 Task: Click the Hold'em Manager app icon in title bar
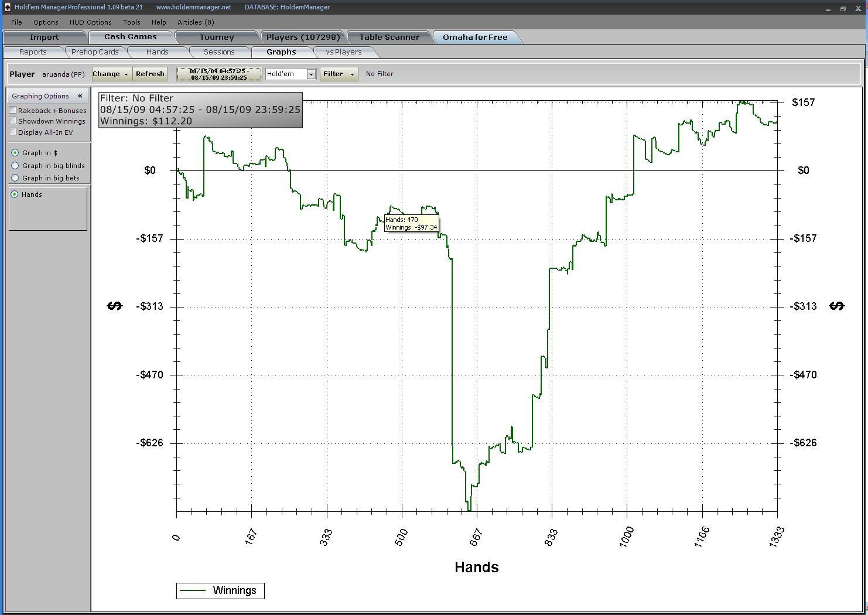click(x=7, y=7)
